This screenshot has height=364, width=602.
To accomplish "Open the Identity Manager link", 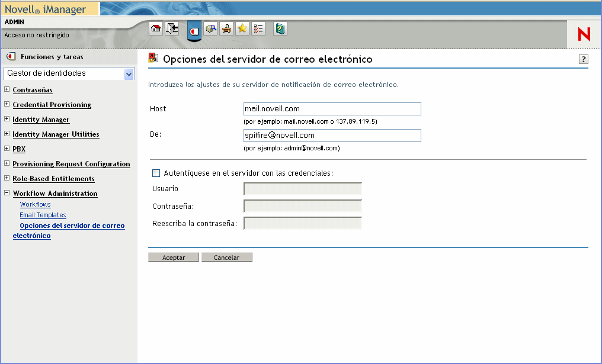I will click(41, 120).
